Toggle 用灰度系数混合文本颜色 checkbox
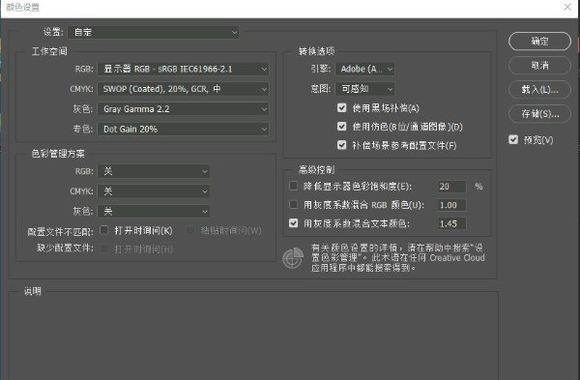Screen dimensions: 580x380 (293, 223)
